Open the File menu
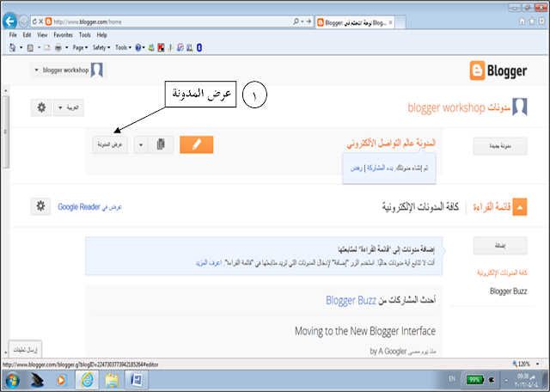The height and width of the screenshot is (392, 550). click(13, 34)
